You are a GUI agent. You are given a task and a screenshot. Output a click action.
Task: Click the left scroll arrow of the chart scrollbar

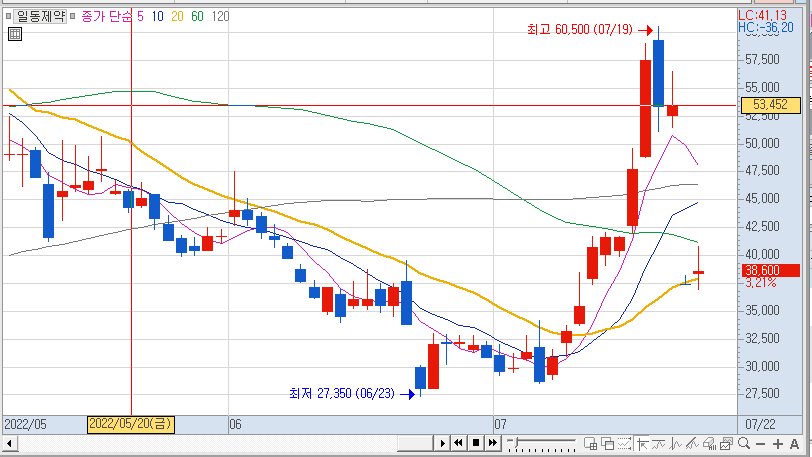tap(9, 444)
